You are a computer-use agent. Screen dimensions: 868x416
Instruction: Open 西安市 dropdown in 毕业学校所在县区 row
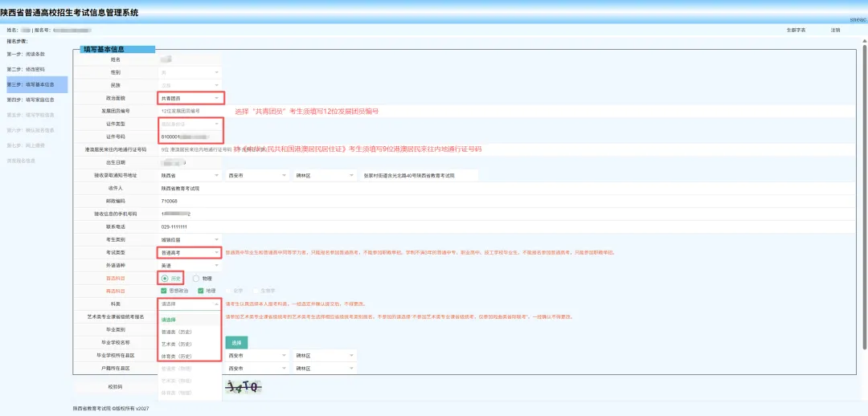click(257, 355)
